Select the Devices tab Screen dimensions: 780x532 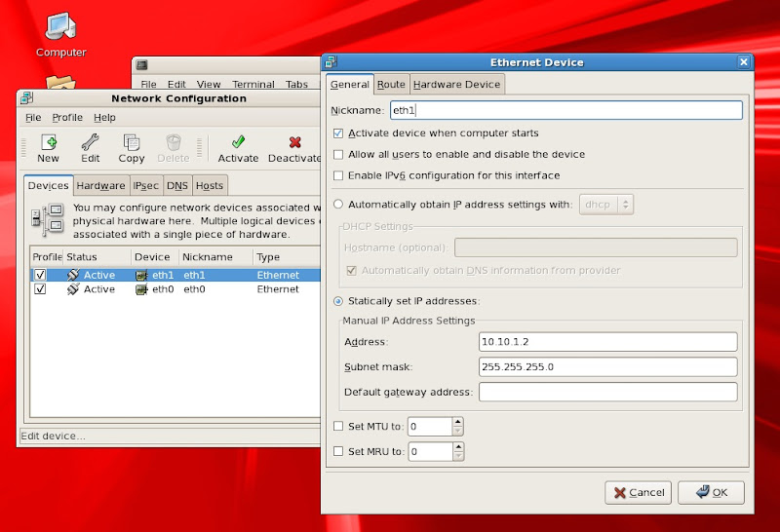[x=48, y=185]
